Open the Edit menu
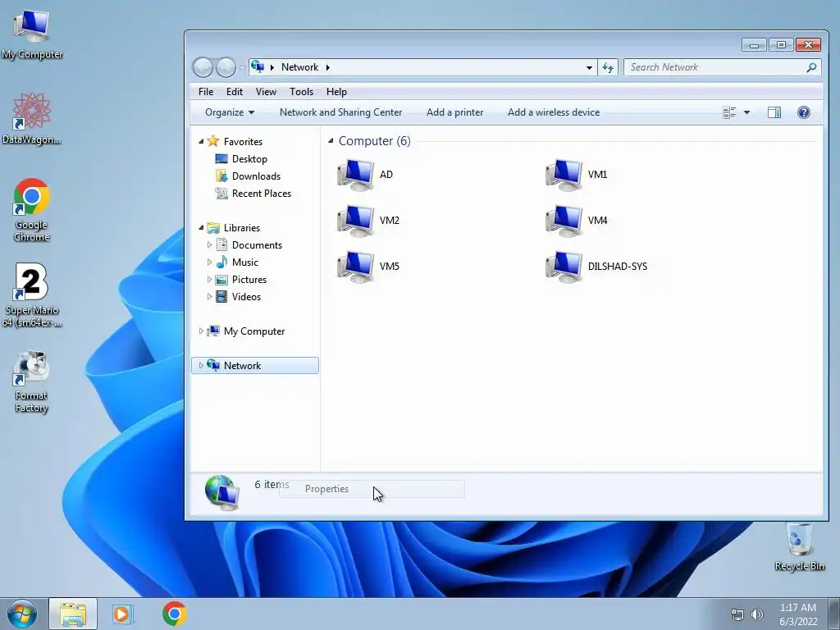Screen dimensions: 840x630 coord(234,92)
